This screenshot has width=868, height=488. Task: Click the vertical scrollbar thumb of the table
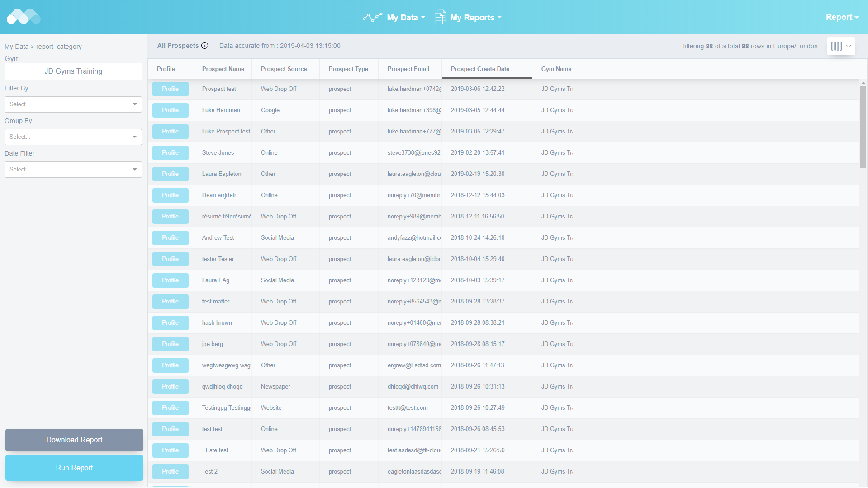point(863,127)
